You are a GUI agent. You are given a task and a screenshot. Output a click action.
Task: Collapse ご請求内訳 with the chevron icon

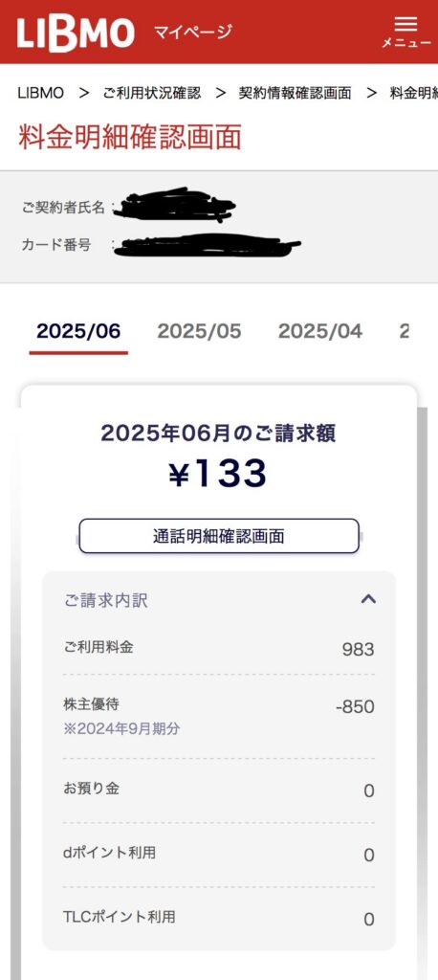coord(368,599)
